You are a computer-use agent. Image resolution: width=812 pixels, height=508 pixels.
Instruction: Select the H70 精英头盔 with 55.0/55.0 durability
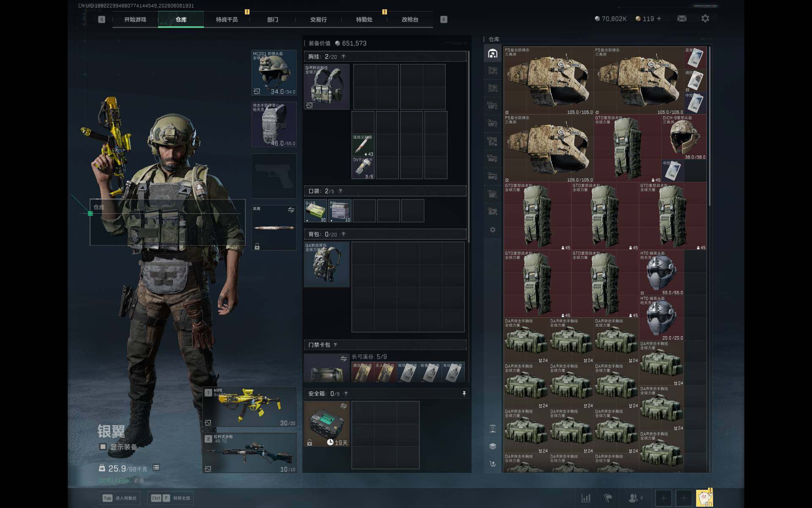tap(661, 273)
